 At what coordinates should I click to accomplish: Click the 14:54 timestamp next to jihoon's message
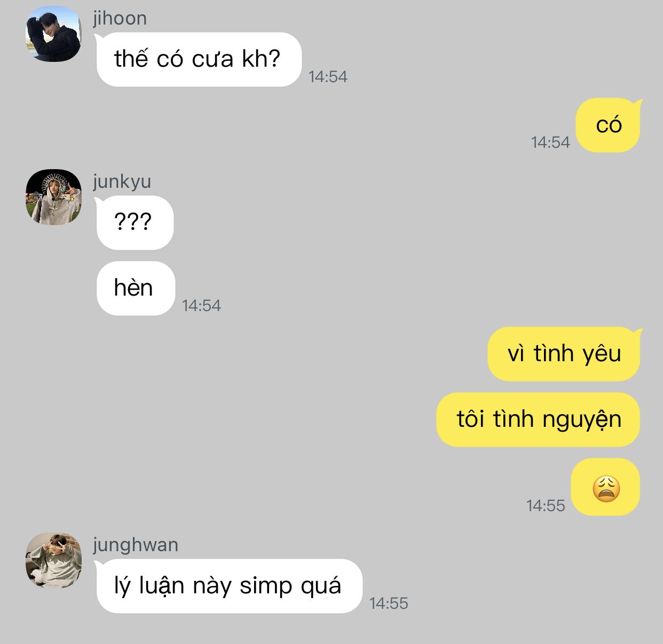[328, 77]
